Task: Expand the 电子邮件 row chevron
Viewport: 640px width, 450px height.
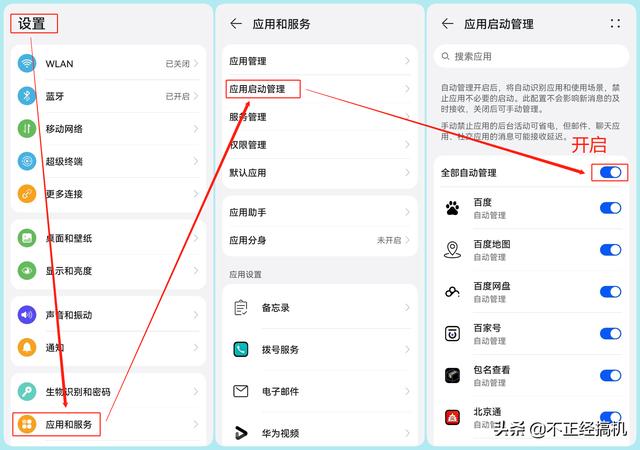Action: (407, 392)
